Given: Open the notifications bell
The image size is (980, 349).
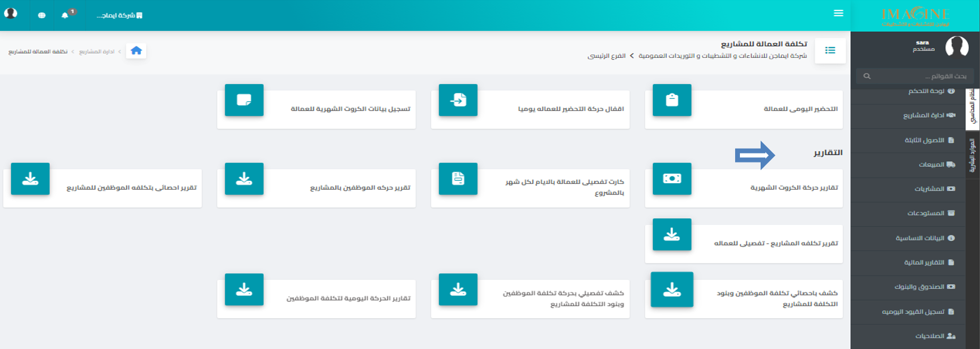Looking at the screenshot, I should [x=65, y=15].
